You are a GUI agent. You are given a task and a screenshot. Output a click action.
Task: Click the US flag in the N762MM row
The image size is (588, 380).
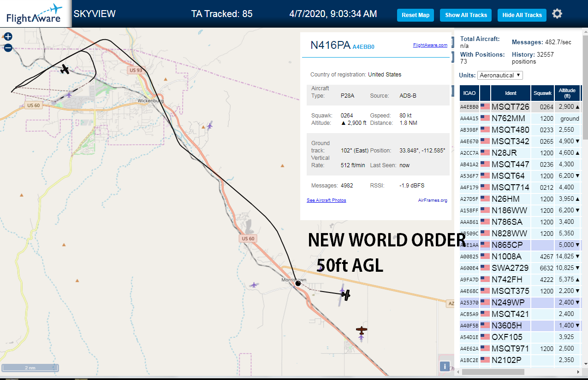click(x=485, y=118)
